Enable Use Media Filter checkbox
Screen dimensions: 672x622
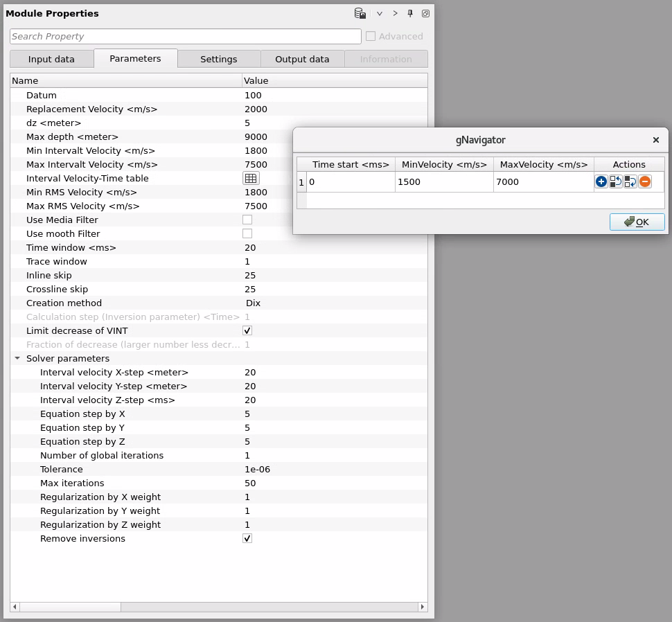247,220
